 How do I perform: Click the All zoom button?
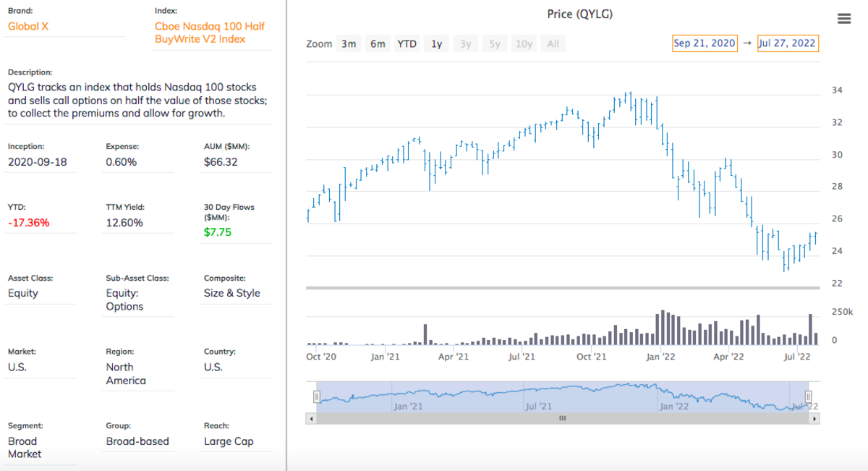[x=553, y=43]
